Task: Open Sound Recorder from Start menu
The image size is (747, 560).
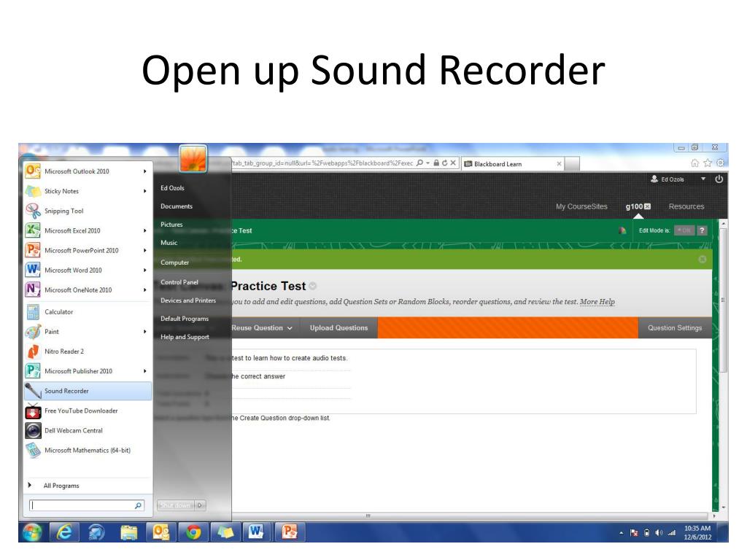Action: 88,391
